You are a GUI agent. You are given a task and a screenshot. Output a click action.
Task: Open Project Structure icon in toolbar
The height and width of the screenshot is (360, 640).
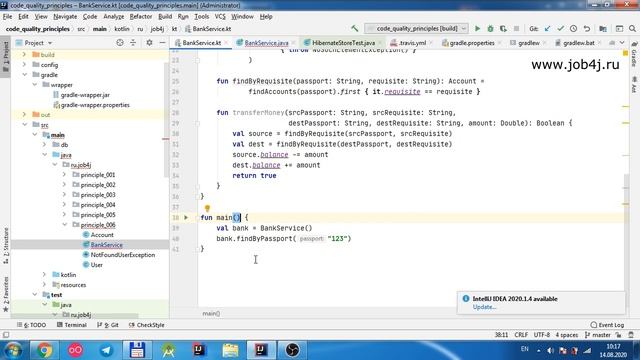(603, 29)
